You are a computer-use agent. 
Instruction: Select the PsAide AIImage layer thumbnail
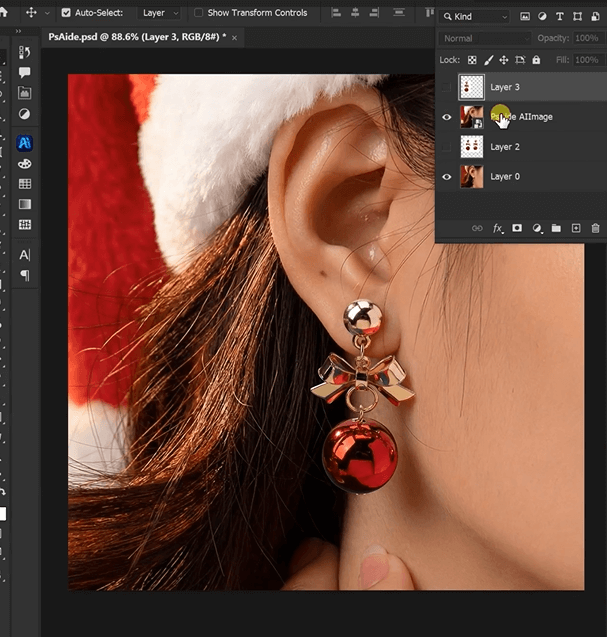click(x=471, y=117)
